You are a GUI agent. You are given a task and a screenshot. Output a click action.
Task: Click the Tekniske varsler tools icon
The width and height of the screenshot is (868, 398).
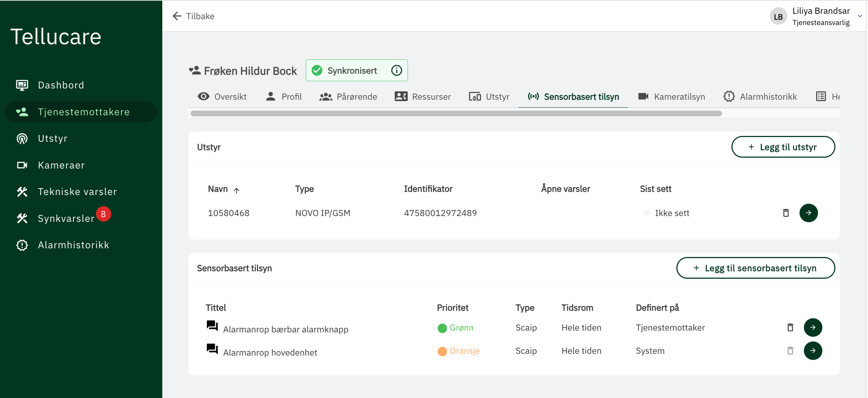coord(22,192)
